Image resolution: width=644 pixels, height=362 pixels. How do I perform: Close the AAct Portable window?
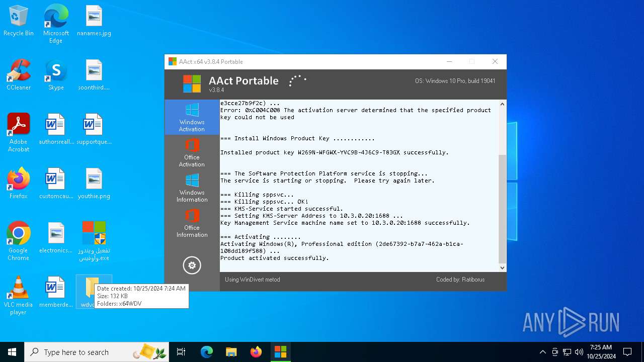click(495, 61)
